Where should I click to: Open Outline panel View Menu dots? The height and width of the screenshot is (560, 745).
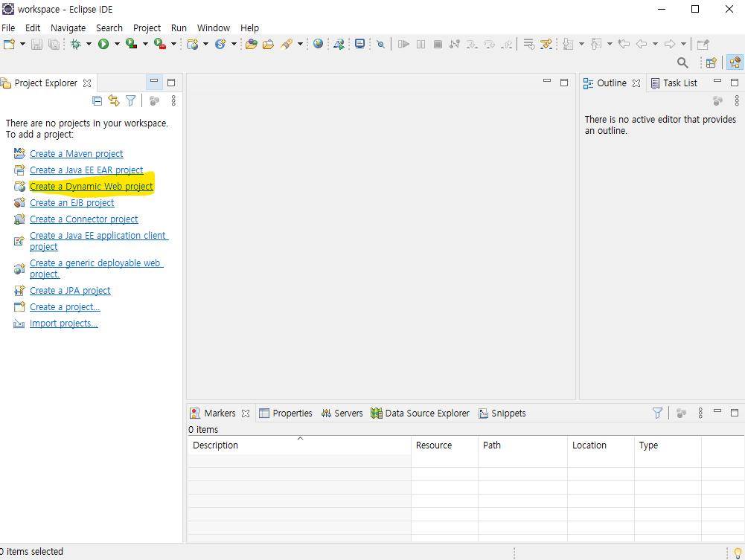(737, 100)
